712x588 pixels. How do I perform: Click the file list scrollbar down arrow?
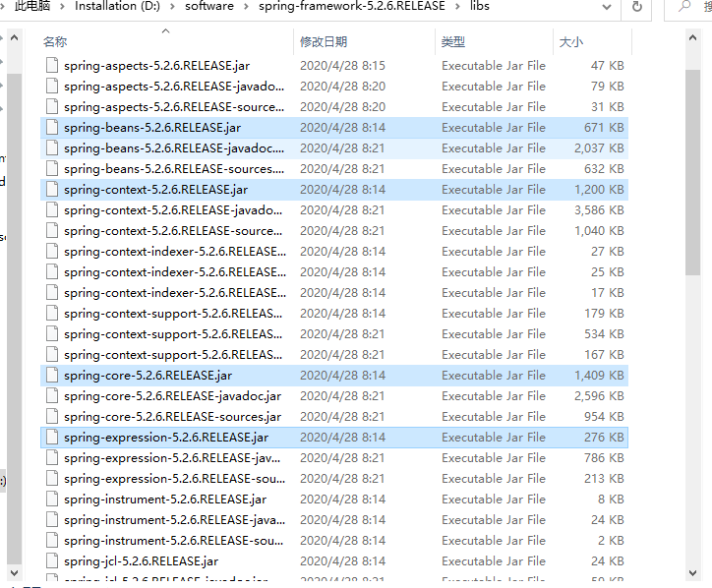coord(692,573)
